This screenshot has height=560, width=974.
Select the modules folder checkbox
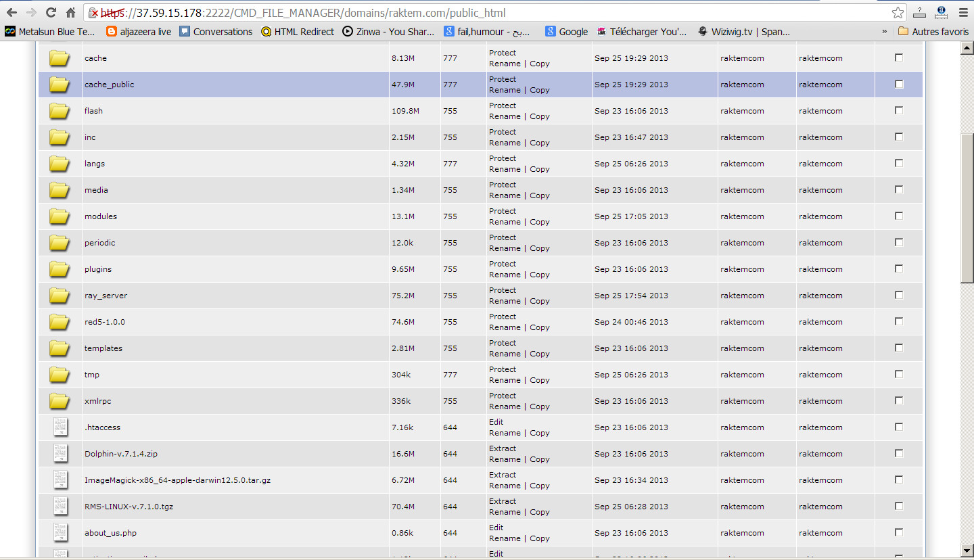click(x=899, y=216)
